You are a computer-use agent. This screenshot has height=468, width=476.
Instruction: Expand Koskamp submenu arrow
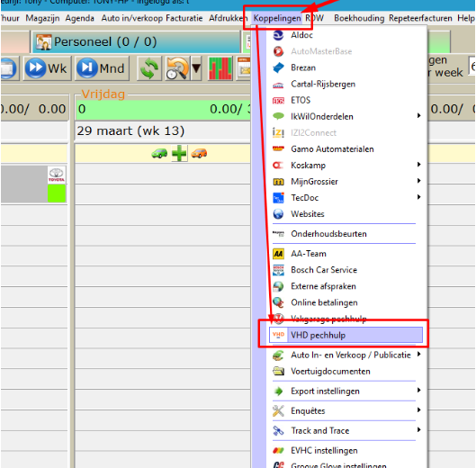(419, 165)
